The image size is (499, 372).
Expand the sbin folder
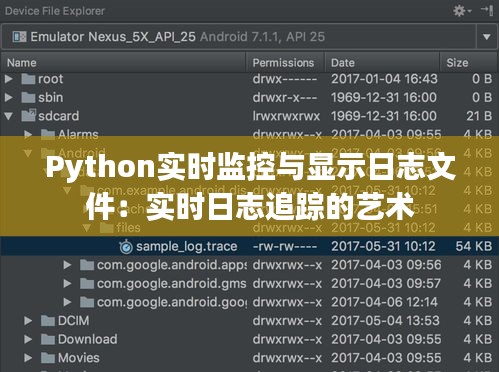(9, 97)
